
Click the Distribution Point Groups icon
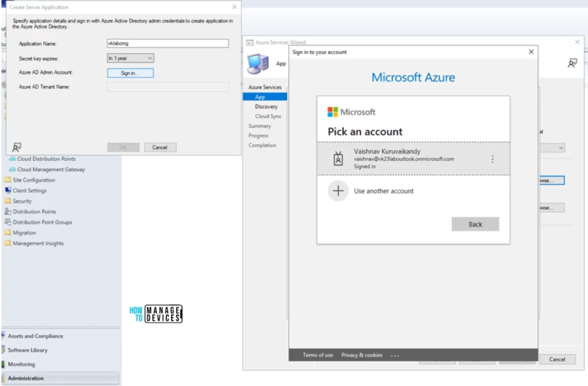[7, 222]
